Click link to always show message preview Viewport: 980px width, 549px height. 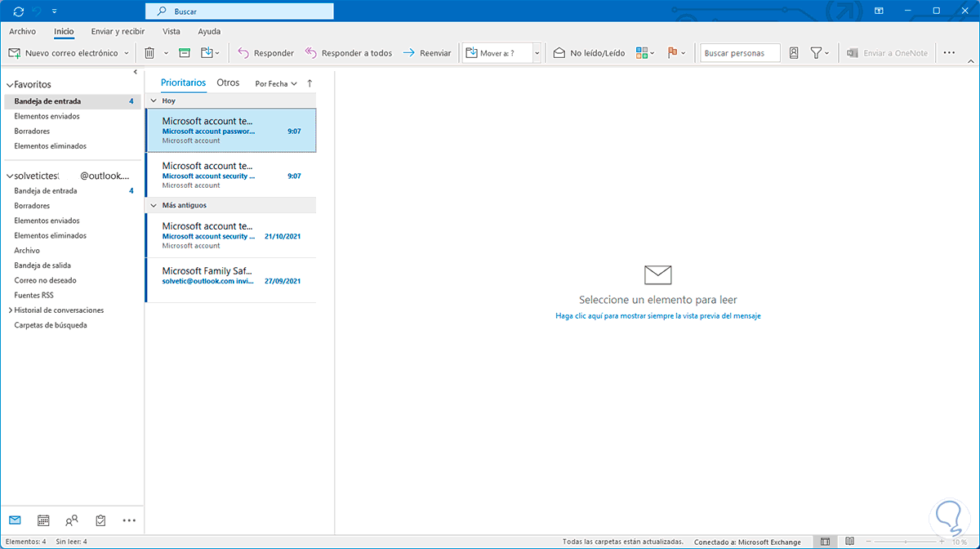[x=657, y=315]
